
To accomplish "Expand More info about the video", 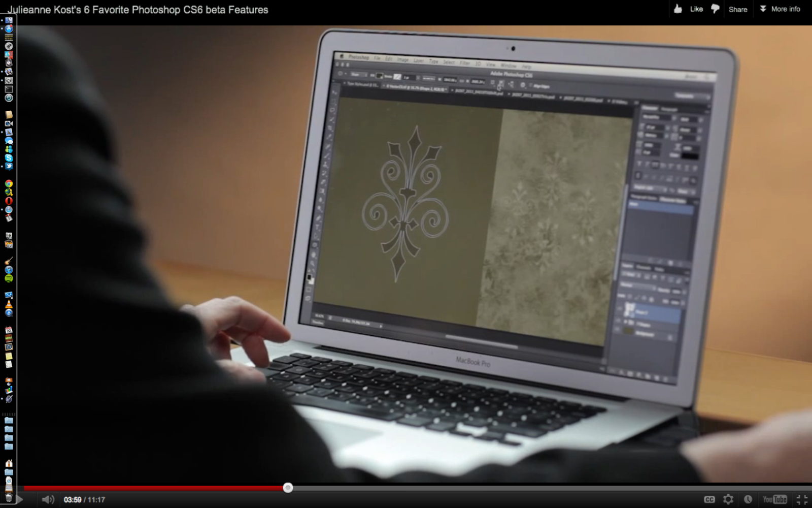I will coord(780,9).
